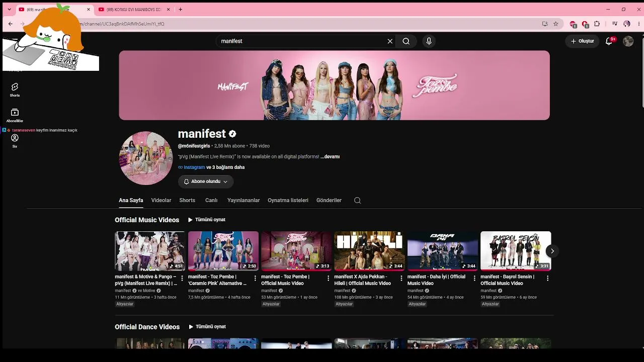The height and width of the screenshot is (362, 644).
Task: Open the Toz Pembe 'Ceramic Pink' Alternative thumbnail
Action: pos(223,251)
